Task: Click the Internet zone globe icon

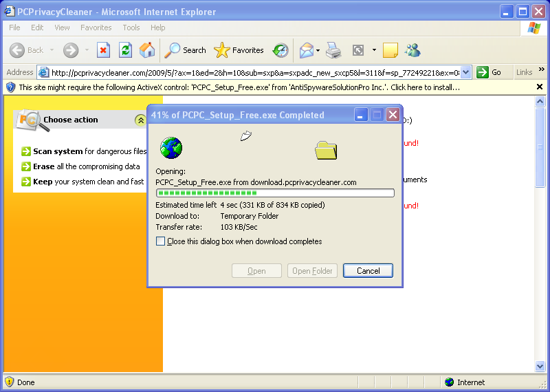Action: pos(450,382)
